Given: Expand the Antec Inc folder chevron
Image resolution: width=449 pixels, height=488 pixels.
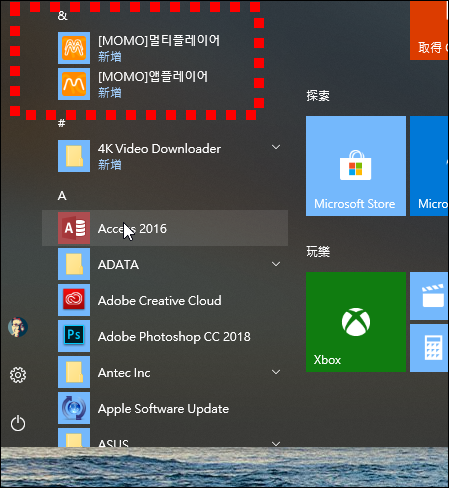Looking at the screenshot, I should tap(276, 372).
